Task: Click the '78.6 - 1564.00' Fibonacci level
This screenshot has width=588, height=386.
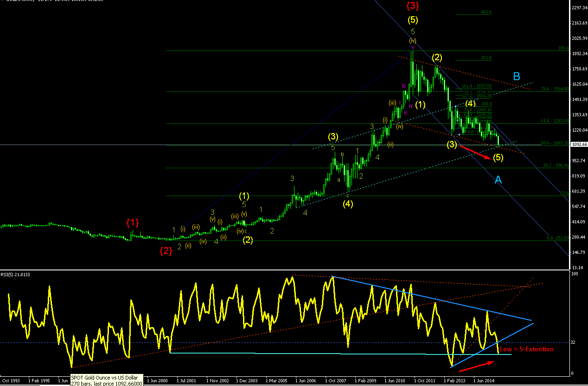Action: click(x=555, y=89)
